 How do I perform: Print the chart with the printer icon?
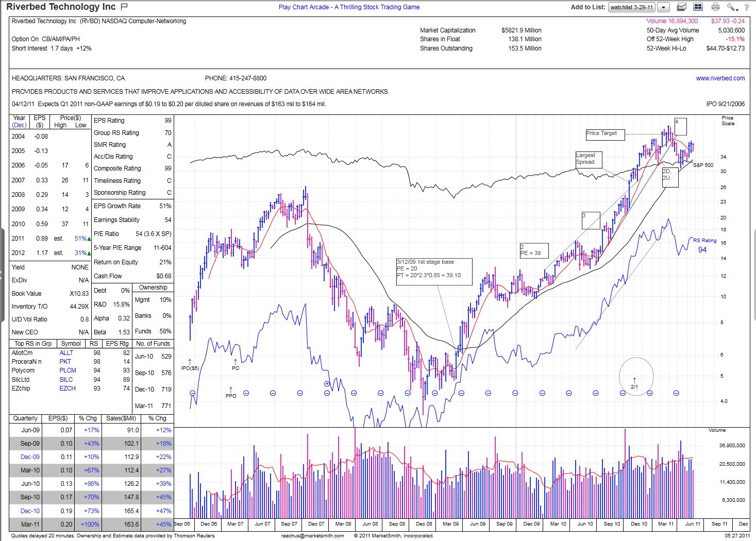[715, 7]
